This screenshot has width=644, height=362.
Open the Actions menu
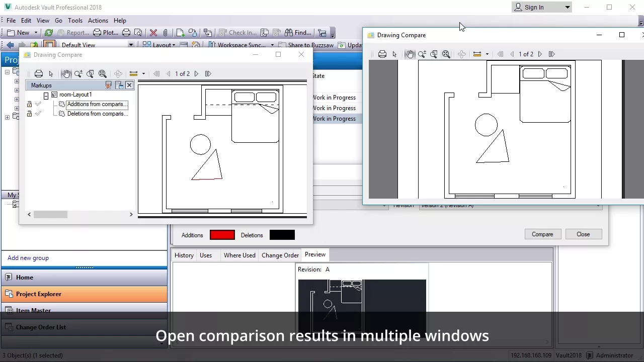(98, 21)
